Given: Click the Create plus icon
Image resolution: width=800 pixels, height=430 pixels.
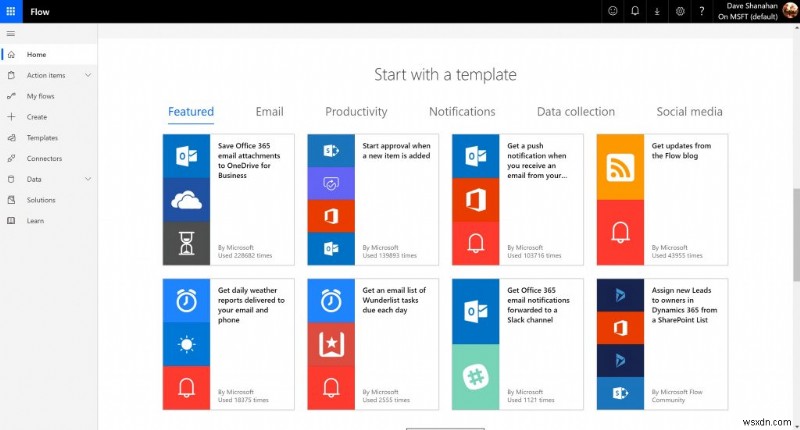Looking at the screenshot, I should tap(11, 117).
